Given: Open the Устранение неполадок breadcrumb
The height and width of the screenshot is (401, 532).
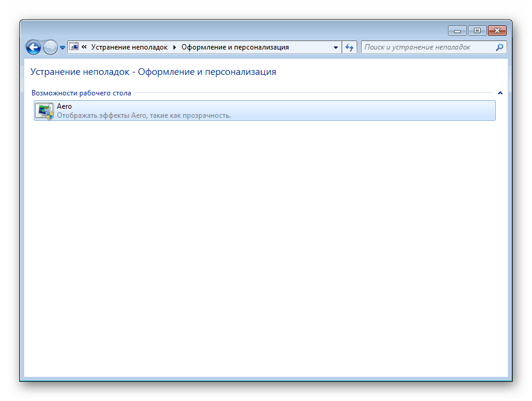Looking at the screenshot, I should coord(129,47).
